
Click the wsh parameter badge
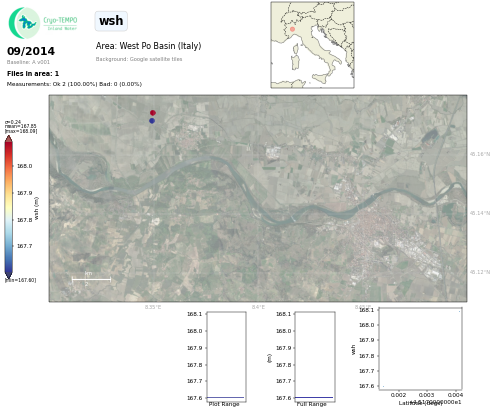(111, 21)
